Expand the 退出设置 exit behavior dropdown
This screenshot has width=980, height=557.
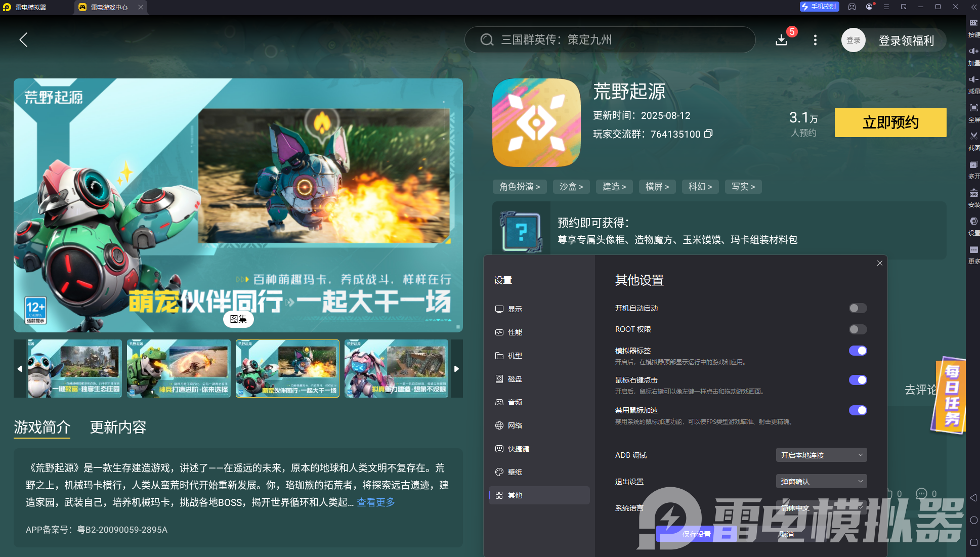821,481
